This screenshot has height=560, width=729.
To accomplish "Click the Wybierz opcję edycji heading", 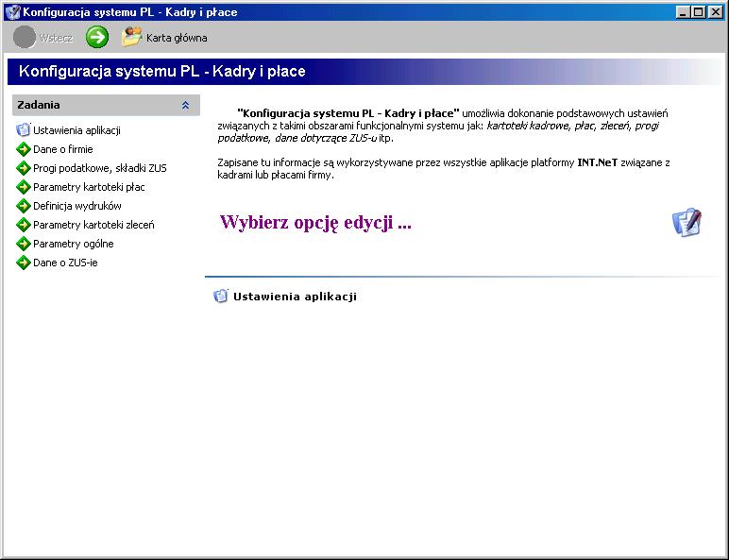I will (315, 222).
